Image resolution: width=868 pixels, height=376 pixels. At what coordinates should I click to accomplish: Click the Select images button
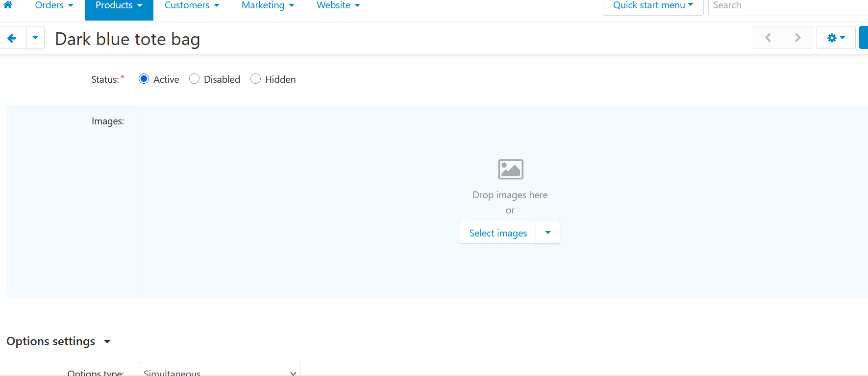[498, 233]
